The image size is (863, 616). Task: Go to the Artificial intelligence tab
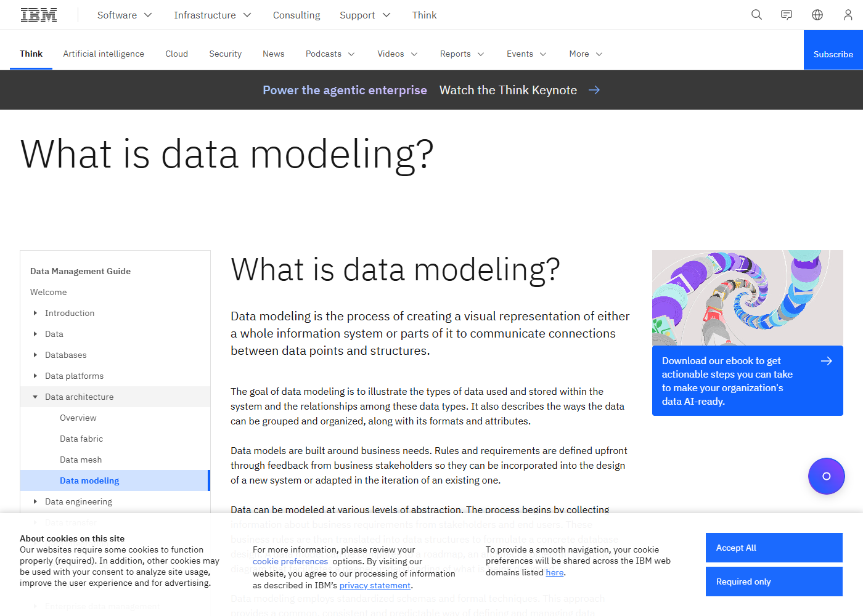[104, 54]
